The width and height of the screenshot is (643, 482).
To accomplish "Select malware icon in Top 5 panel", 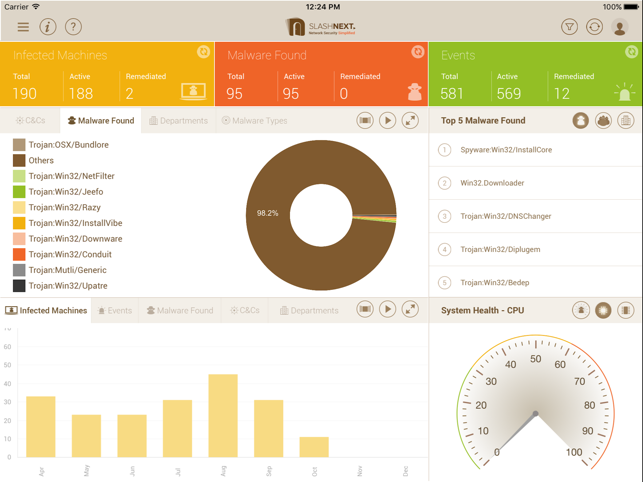I will (581, 121).
